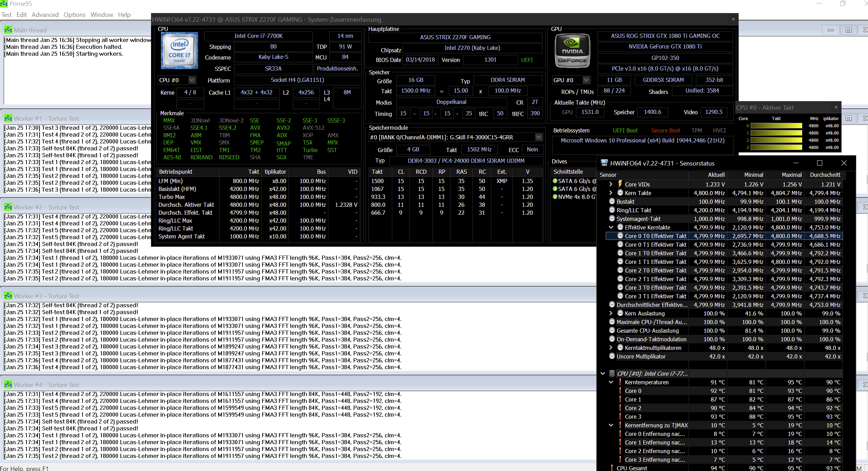The height and width of the screenshot is (471, 868).
Task: Open the memory module bank dropdown
Action: pos(539,137)
